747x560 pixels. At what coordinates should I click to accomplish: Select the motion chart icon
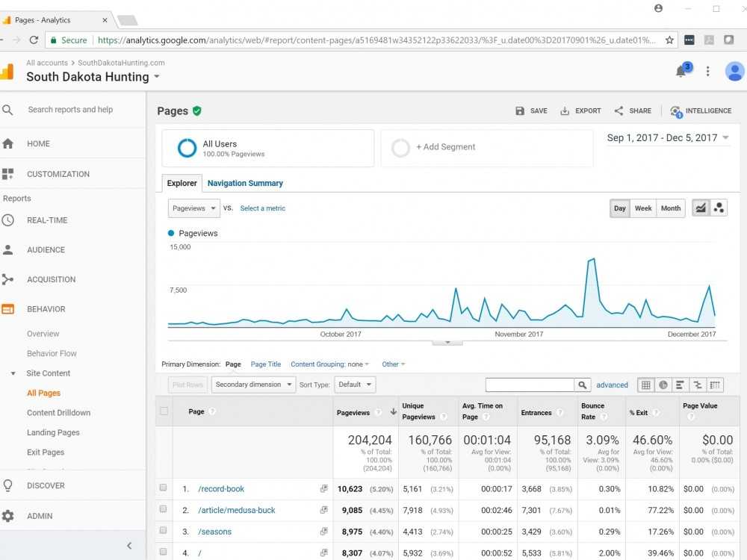click(x=719, y=208)
